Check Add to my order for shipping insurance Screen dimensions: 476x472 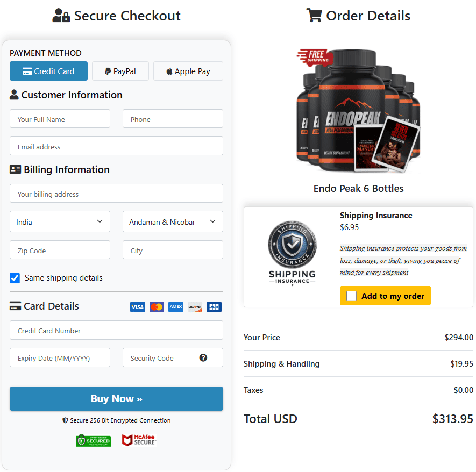point(353,295)
